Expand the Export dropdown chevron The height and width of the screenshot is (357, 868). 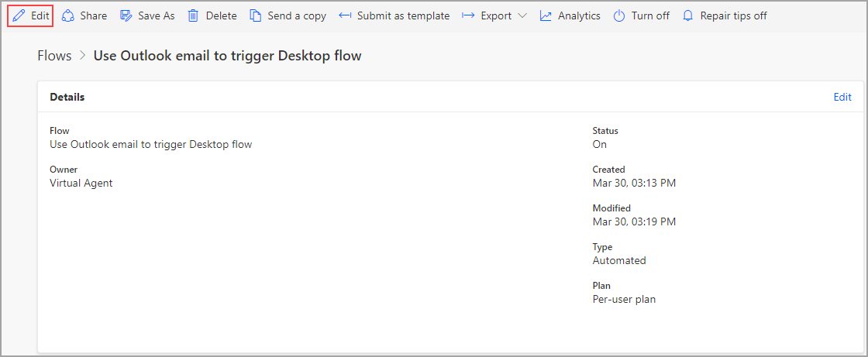pyautogui.click(x=522, y=15)
